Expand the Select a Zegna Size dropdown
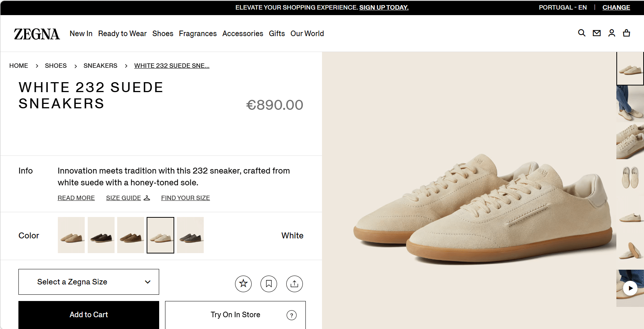The width and height of the screenshot is (644, 329). 89,282
